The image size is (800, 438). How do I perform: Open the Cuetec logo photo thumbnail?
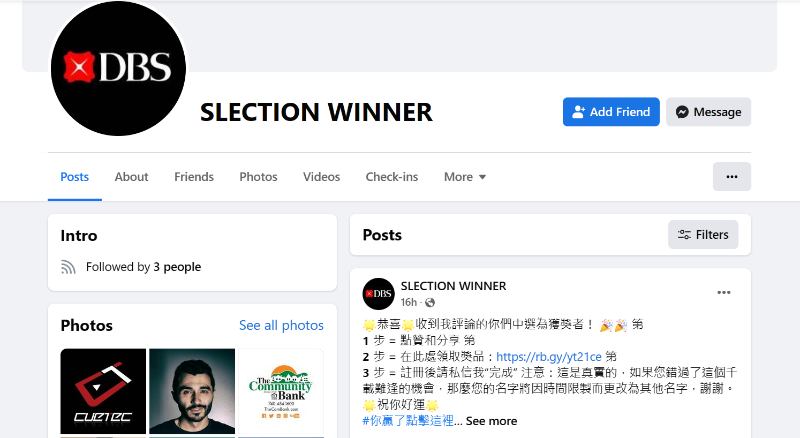tap(103, 392)
